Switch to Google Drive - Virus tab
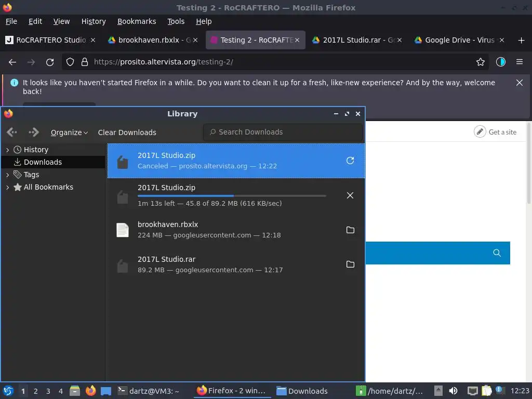 coord(459,40)
